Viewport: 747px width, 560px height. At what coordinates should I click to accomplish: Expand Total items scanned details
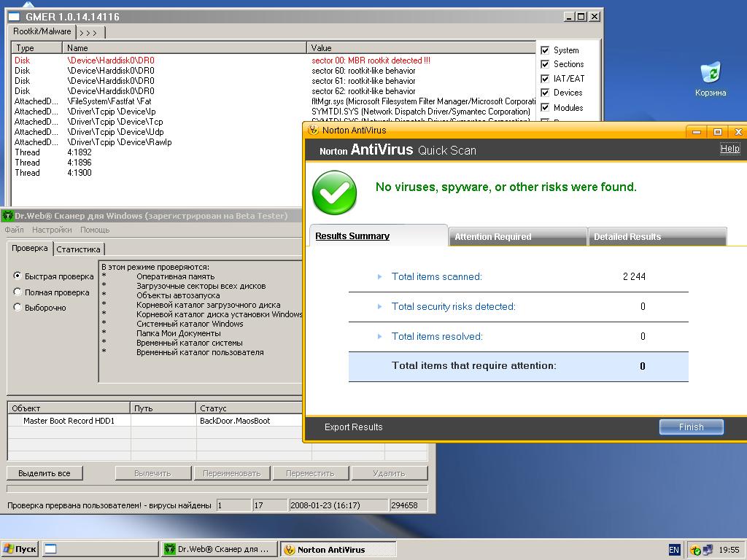tap(379, 276)
